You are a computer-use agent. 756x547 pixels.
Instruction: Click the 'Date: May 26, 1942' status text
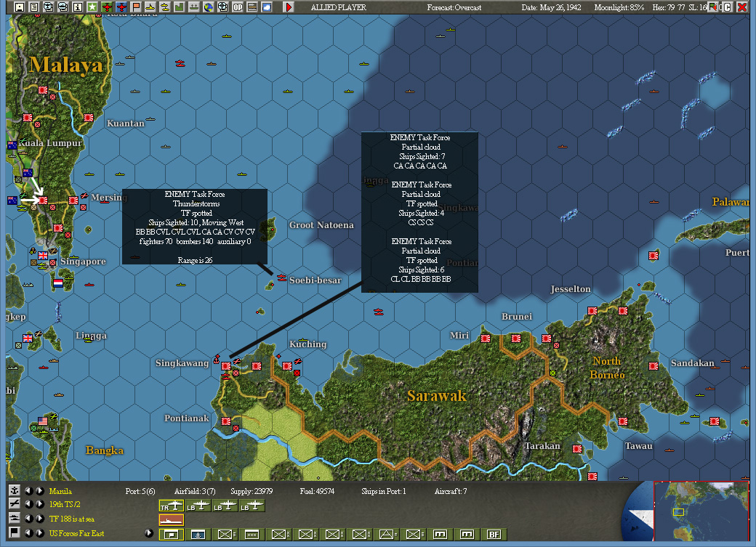click(x=551, y=8)
